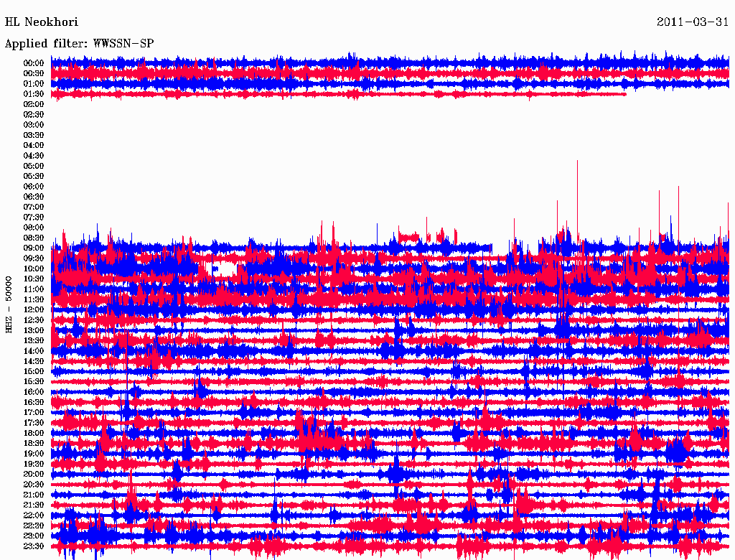
Task: Select the 03:00 time label
Action: tap(33, 125)
